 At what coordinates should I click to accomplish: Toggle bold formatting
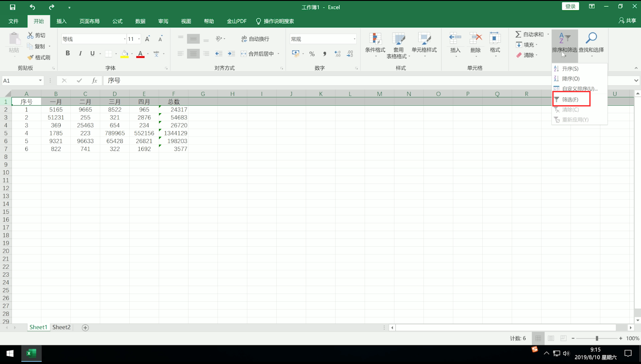(68, 53)
